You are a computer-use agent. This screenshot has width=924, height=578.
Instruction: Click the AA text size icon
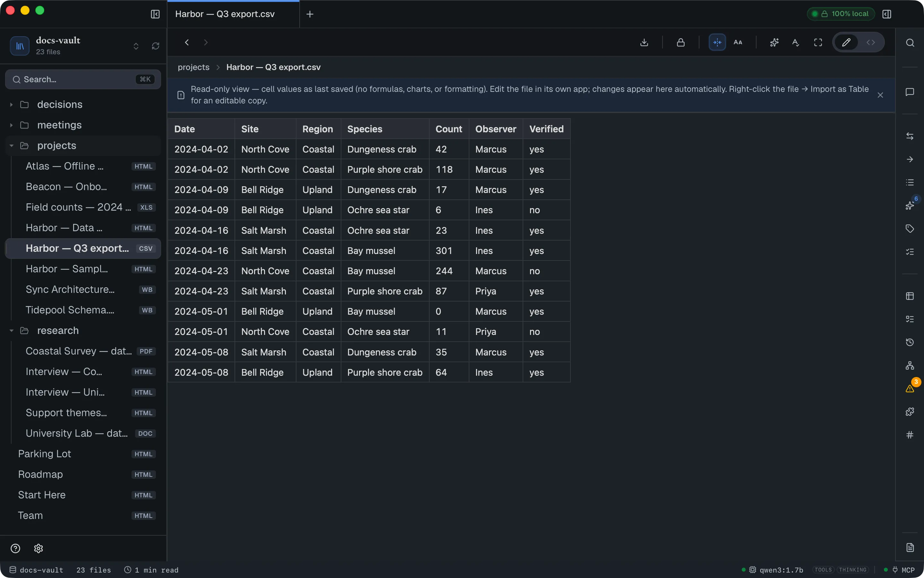738,42
